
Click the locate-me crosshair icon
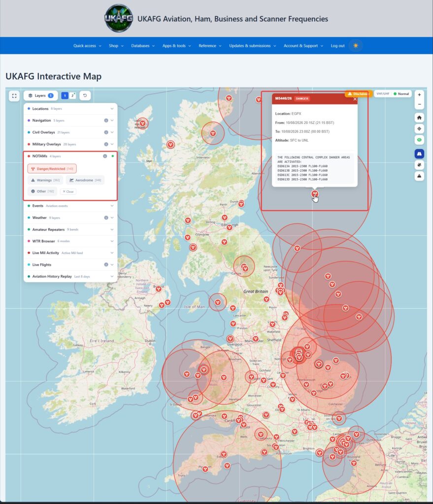pyautogui.click(x=419, y=129)
